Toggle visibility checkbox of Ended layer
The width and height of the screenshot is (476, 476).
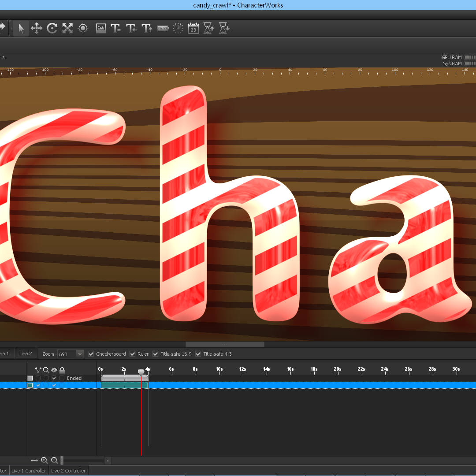[54, 378]
